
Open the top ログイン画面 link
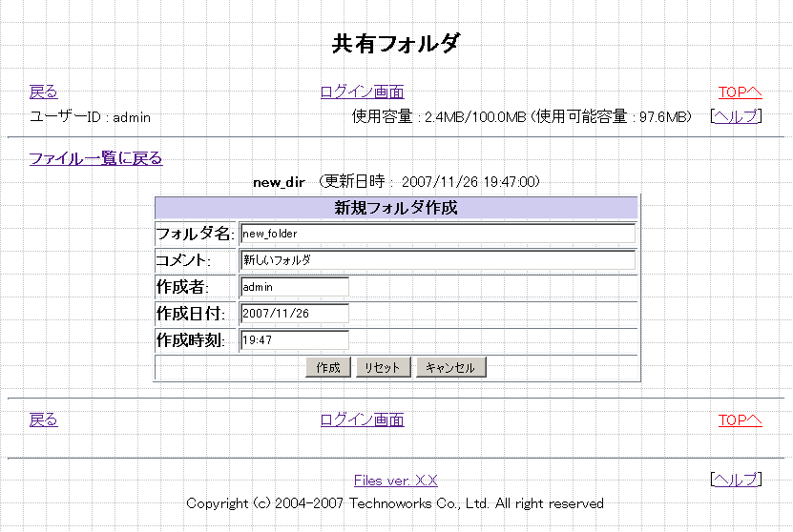click(362, 92)
